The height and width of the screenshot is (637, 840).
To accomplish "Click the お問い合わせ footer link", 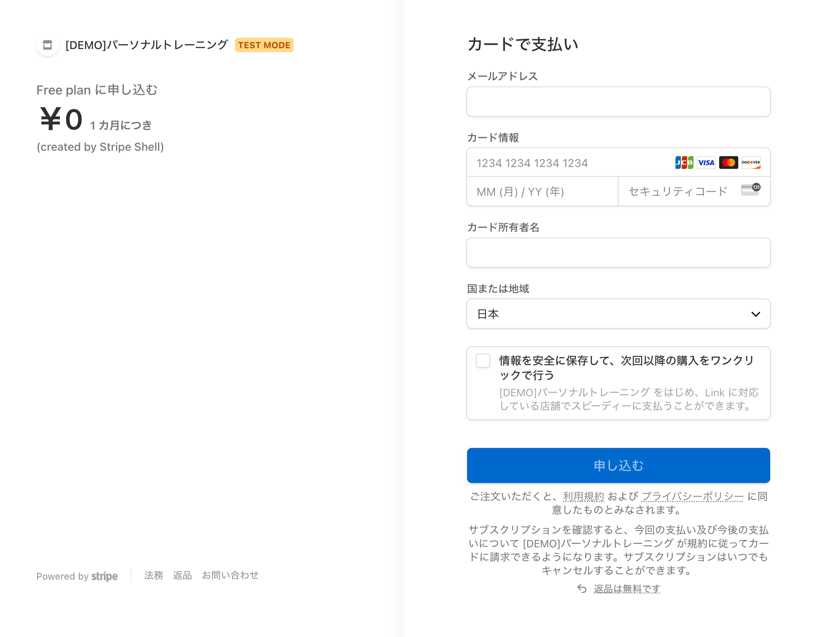I will 230,575.
